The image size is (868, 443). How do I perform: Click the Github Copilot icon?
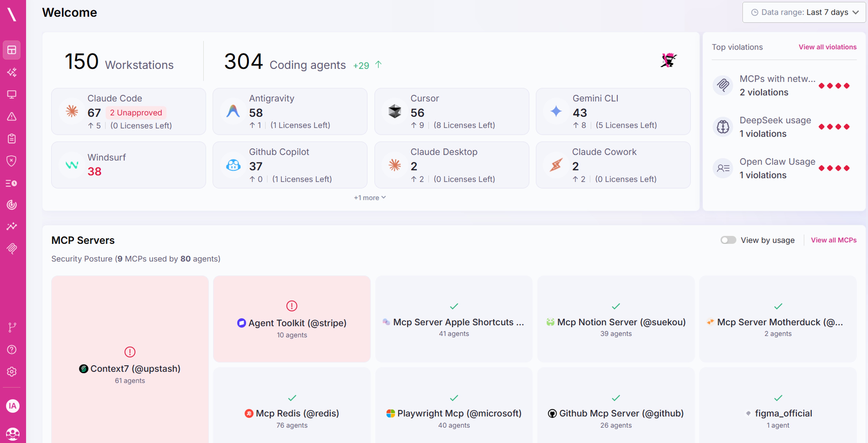point(233,165)
